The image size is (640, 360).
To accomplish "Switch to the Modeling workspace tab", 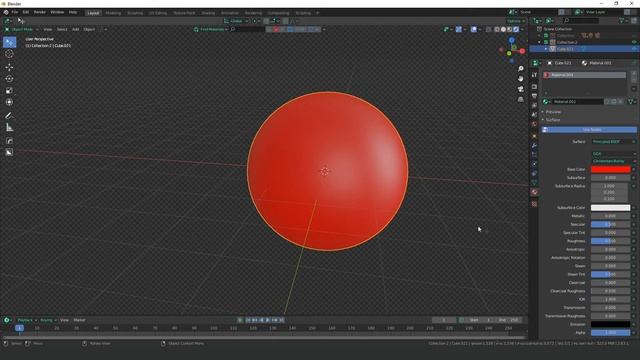I will [x=113, y=13].
